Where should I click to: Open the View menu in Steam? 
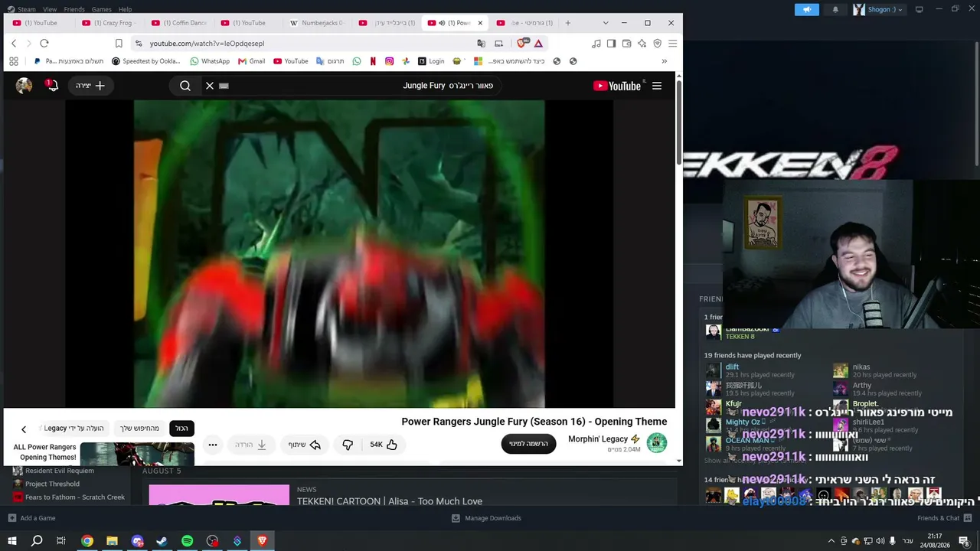pyautogui.click(x=50, y=9)
